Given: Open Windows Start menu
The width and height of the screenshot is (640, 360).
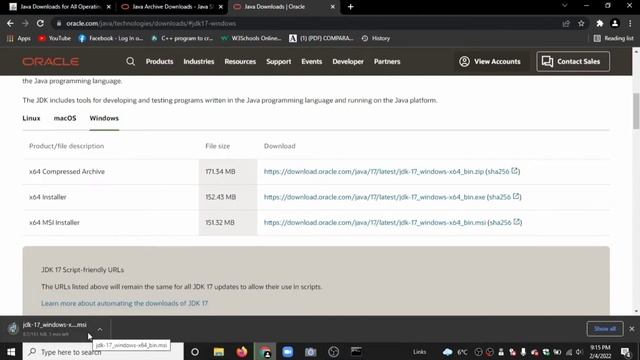Looking at the screenshot, I should pos(11,352).
